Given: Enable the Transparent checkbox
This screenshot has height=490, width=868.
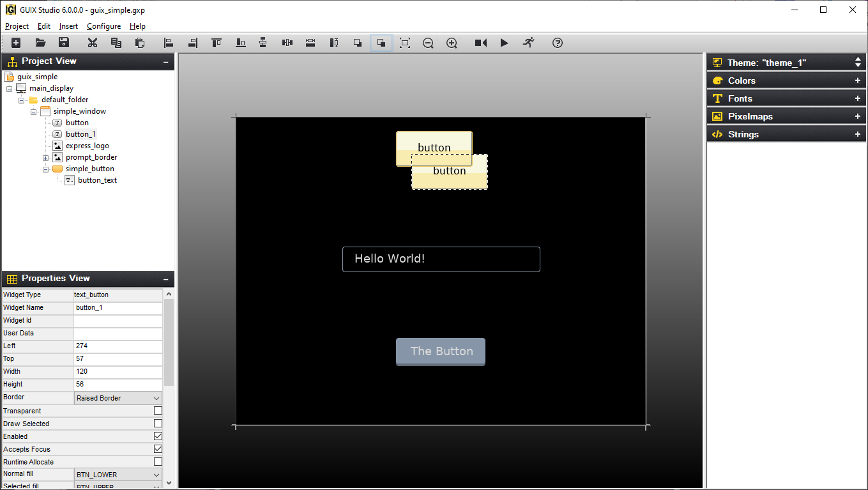Looking at the screenshot, I should click(x=158, y=411).
